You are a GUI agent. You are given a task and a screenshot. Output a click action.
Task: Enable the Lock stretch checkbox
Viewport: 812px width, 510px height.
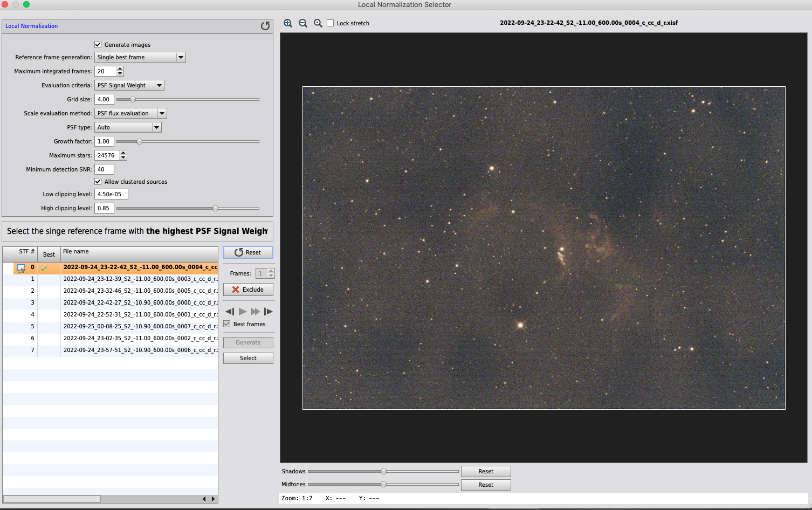331,23
